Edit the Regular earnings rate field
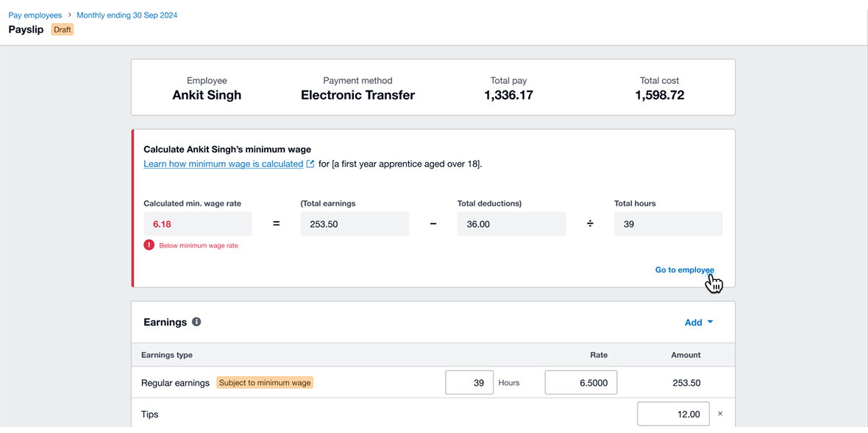Image resolution: width=868 pixels, height=433 pixels. tap(580, 383)
